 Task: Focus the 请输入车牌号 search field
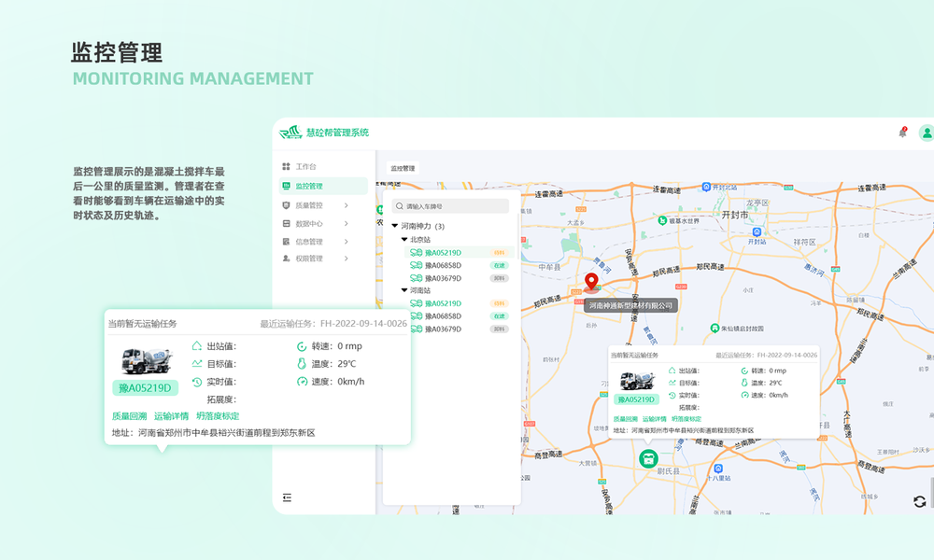click(x=450, y=206)
